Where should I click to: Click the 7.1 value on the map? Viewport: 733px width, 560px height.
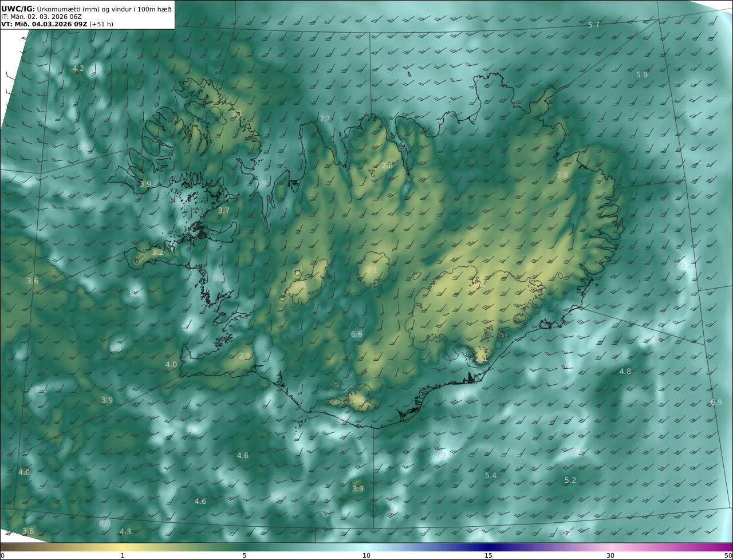325,119
